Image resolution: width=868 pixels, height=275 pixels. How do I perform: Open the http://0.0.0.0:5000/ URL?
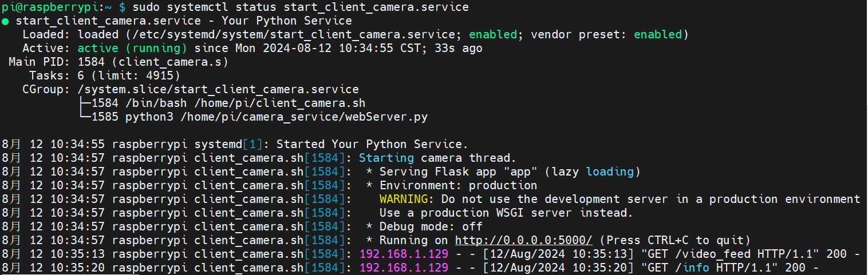tap(523, 240)
